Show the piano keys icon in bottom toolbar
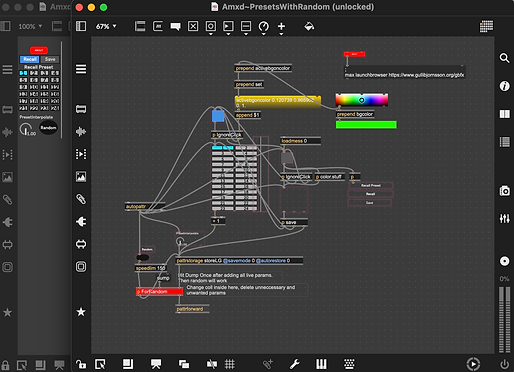 pos(321,364)
